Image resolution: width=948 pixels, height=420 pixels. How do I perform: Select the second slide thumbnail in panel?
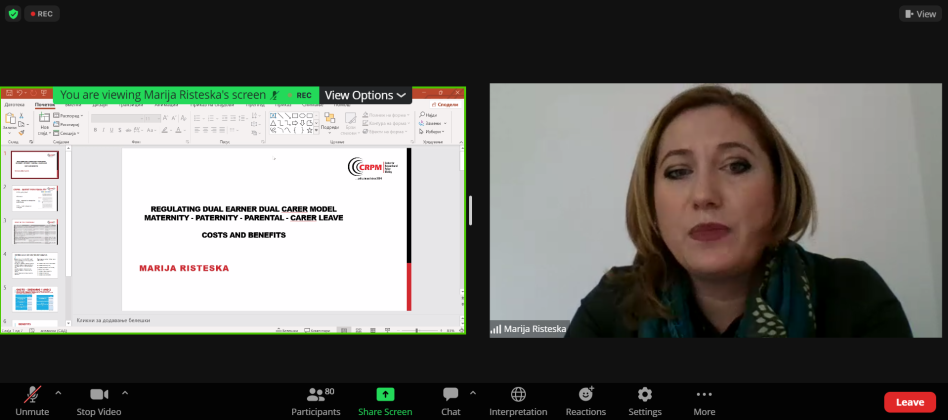click(35, 198)
